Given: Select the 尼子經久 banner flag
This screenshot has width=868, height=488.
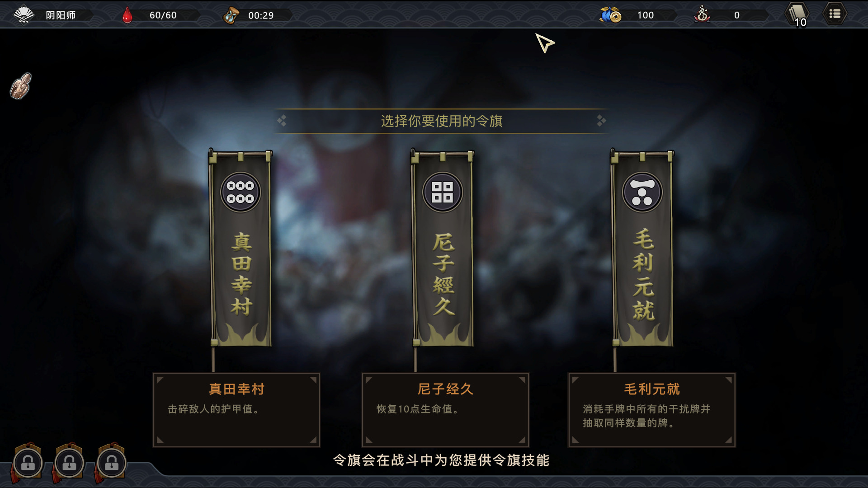Looking at the screenshot, I should (443, 249).
